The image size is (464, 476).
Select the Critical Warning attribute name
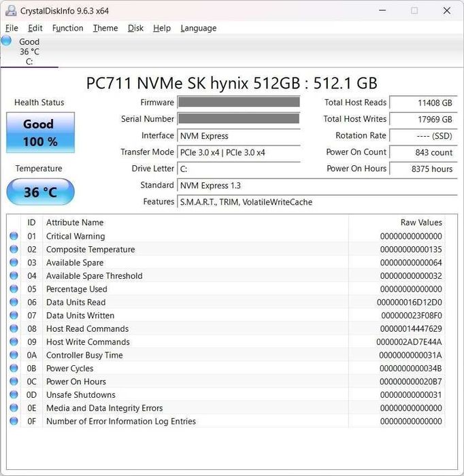tap(76, 236)
